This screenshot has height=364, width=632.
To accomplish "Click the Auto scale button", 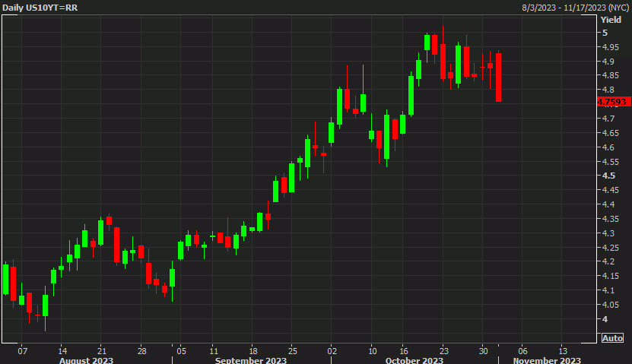I will [x=612, y=338].
